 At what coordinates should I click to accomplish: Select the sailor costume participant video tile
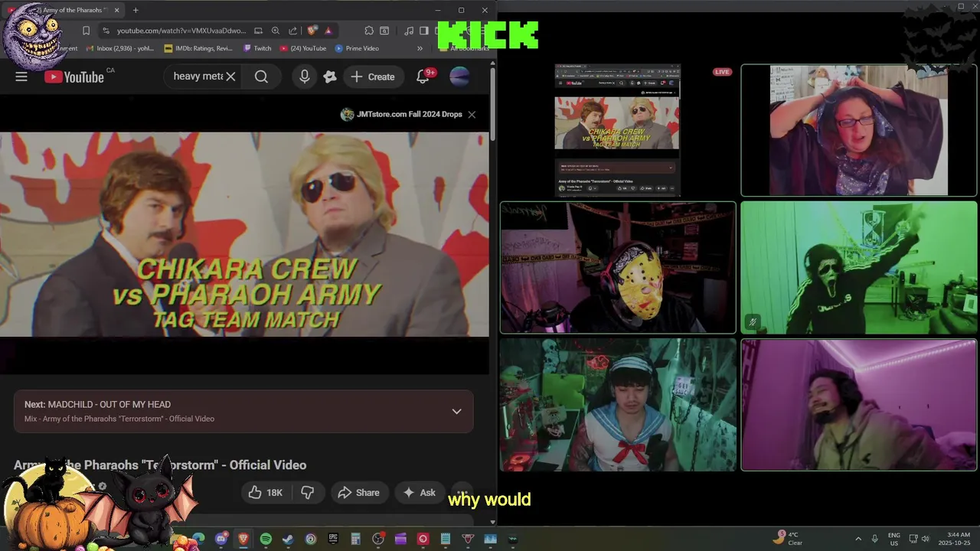click(618, 405)
